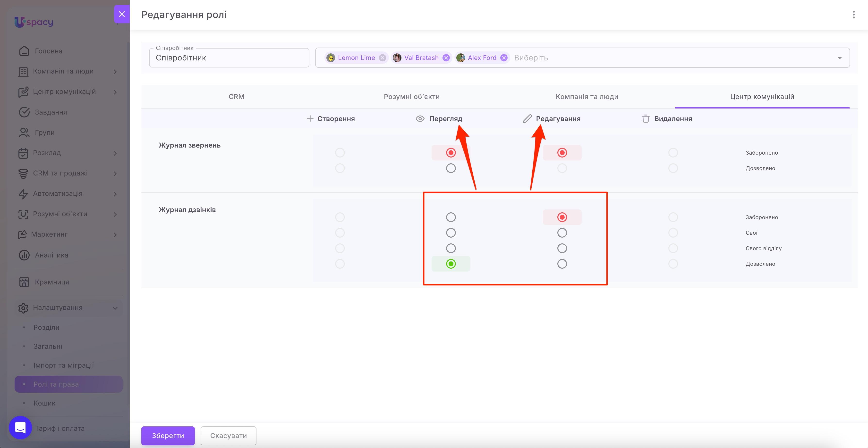
Task: Close the role editing panel
Action: coord(122,14)
